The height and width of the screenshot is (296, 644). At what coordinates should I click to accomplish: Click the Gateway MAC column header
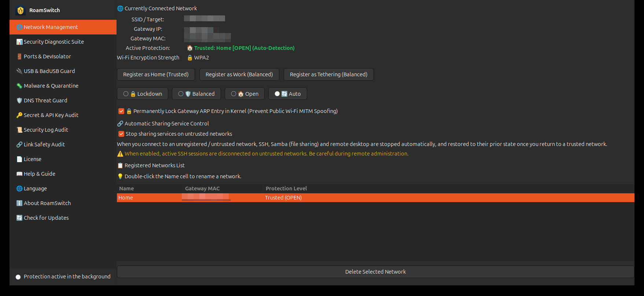(x=223, y=189)
